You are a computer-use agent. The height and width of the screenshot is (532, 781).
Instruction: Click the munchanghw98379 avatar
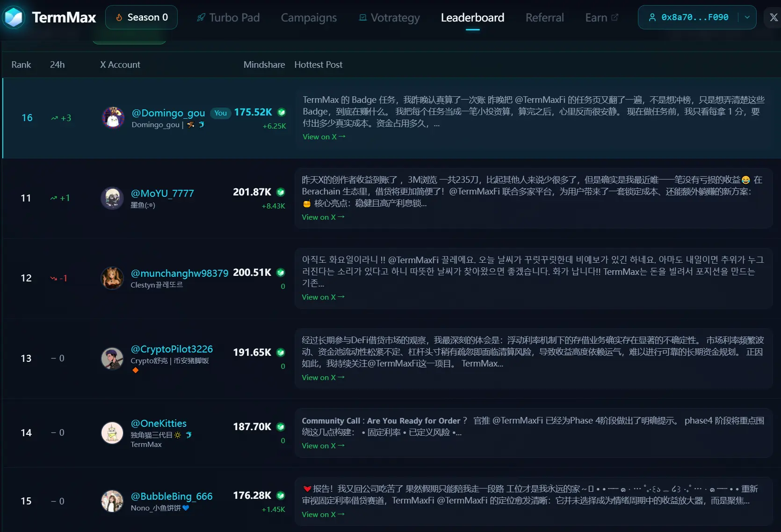pyautogui.click(x=112, y=278)
